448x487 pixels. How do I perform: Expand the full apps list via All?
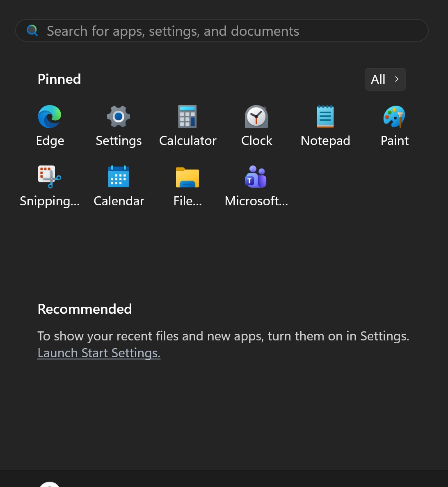click(385, 79)
